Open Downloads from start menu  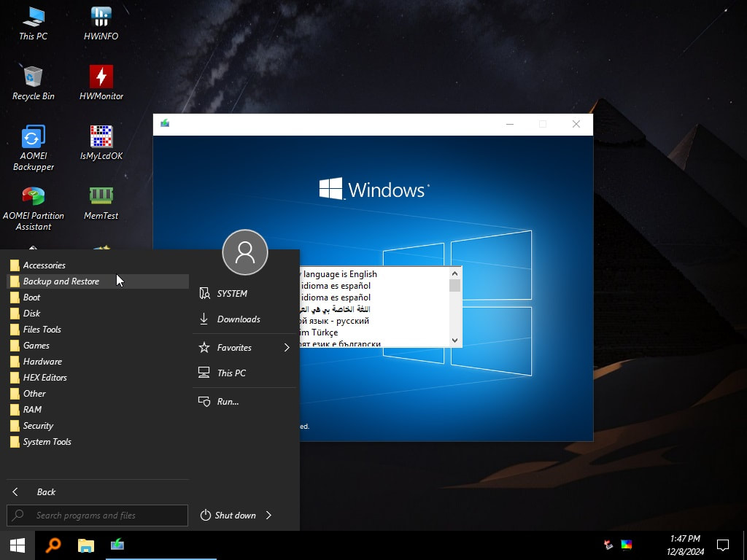coord(244,319)
